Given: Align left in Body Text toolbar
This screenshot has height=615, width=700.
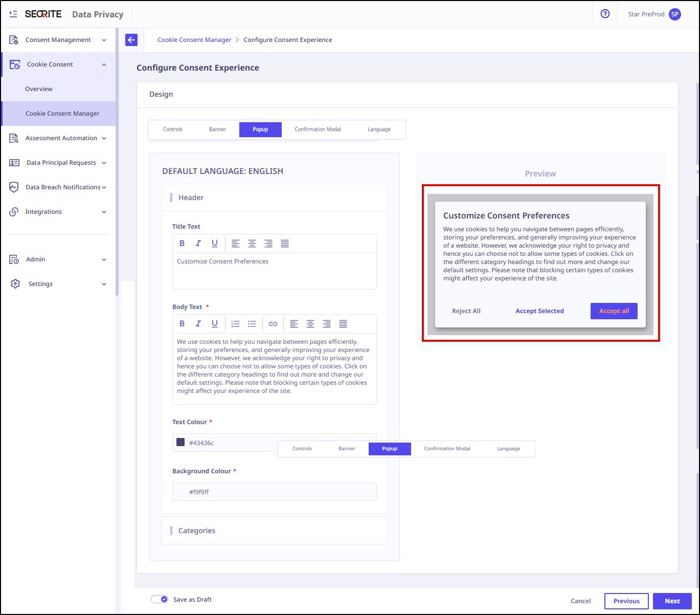Looking at the screenshot, I should (x=294, y=324).
